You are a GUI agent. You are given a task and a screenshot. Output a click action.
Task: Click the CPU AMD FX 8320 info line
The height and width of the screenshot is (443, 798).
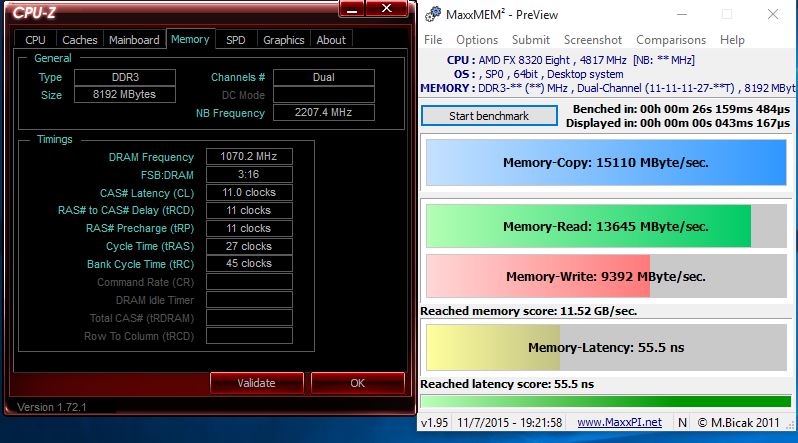tap(571, 60)
